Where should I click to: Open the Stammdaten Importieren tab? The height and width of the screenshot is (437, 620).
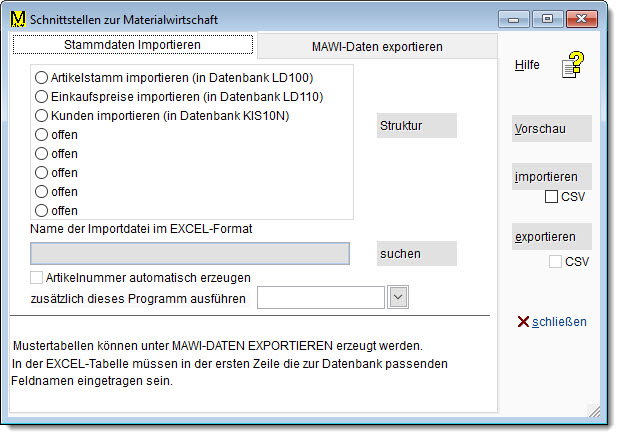coord(132,45)
